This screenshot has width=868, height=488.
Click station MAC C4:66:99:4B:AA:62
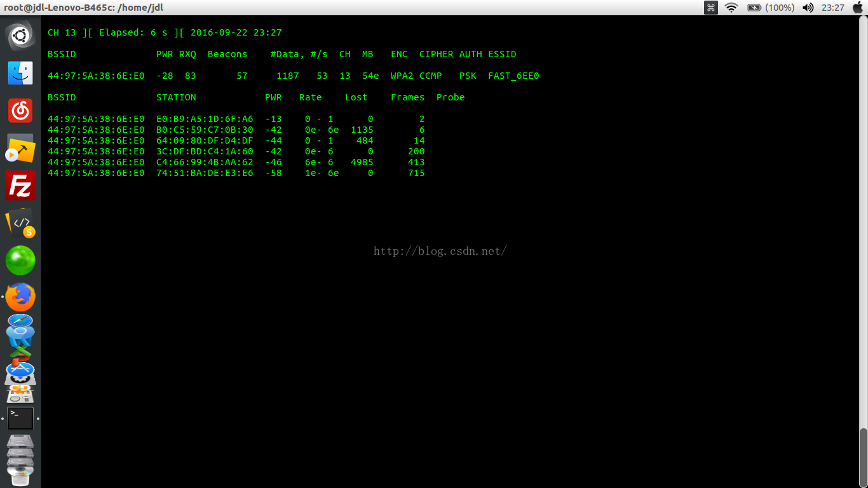point(205,162)
